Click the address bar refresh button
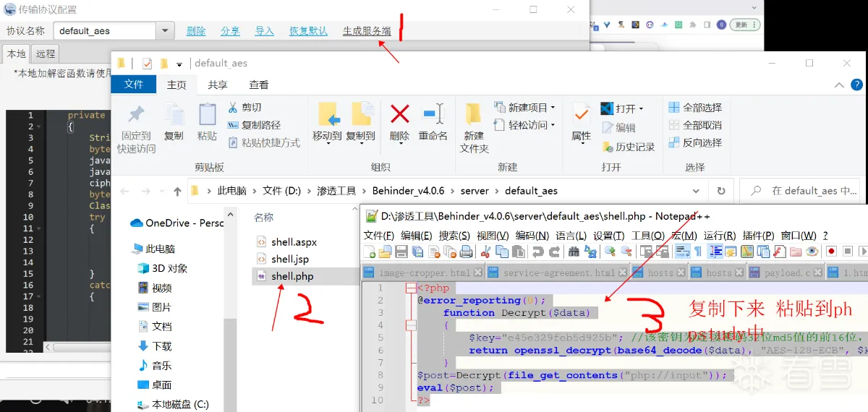The height and width of the screenshot is (412, 868). click(721, 191)
